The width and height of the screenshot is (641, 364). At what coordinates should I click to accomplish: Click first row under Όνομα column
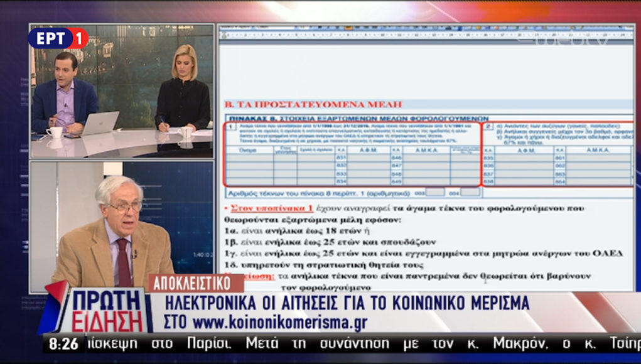point(249,159)
